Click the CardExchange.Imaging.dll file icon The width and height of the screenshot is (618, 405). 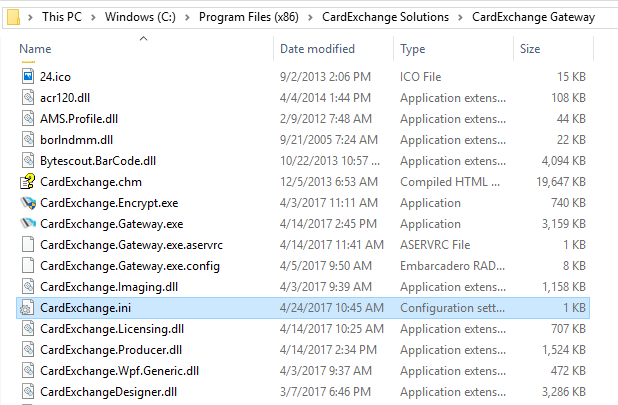(28, 286)
